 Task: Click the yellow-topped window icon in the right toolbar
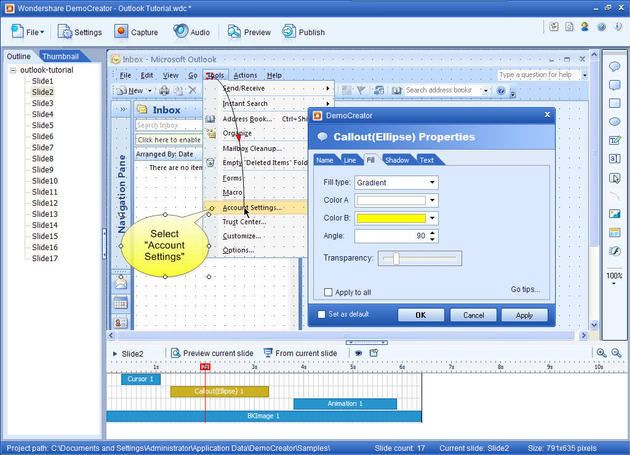pyautogui.click(x=614, y=232)
